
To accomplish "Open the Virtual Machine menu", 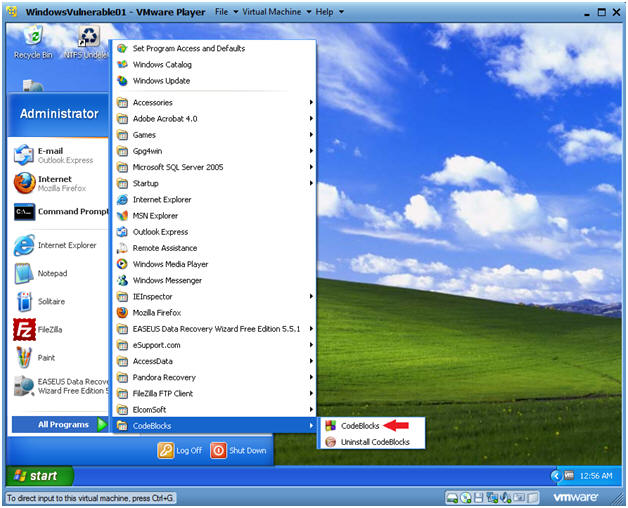I will click(276, 12).
